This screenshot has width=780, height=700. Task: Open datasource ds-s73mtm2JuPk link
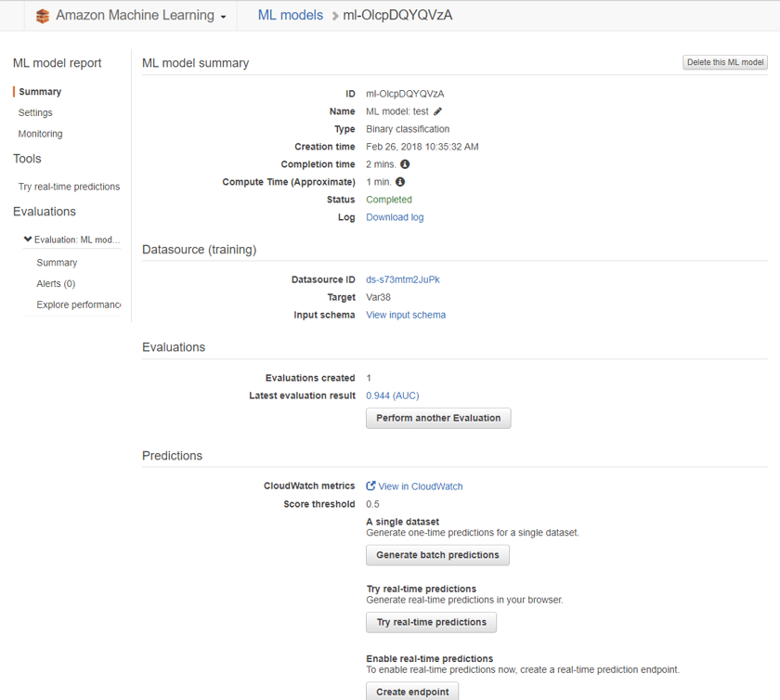[403, 279]
